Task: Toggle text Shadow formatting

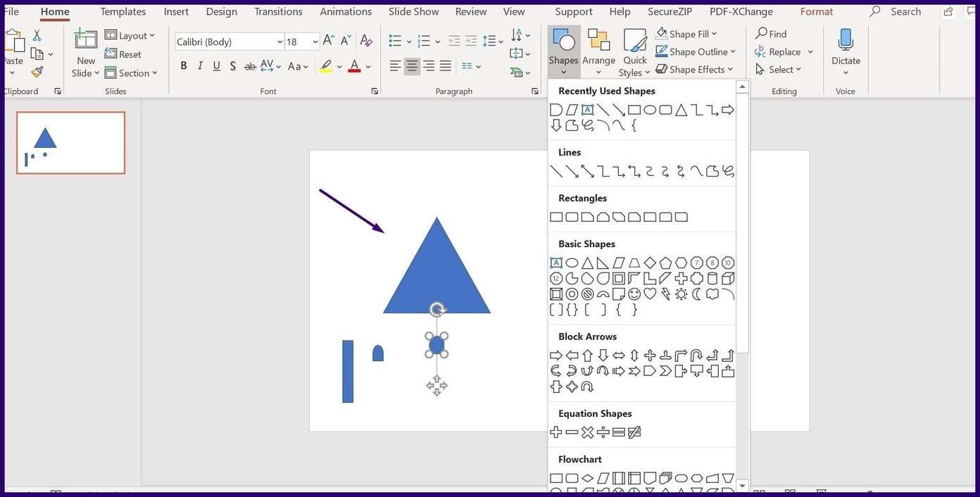Action: coord(233,66)
